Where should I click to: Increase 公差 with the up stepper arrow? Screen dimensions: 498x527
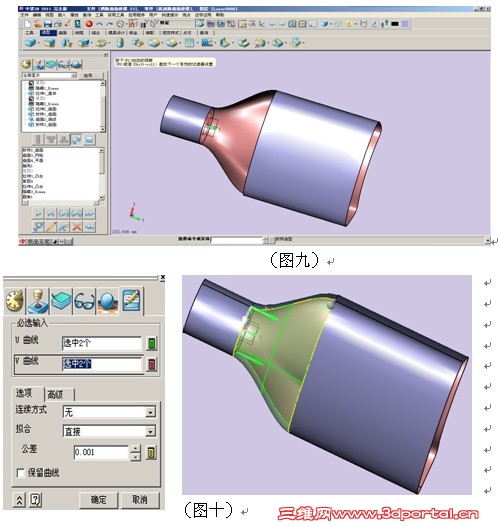coord(135,449)
